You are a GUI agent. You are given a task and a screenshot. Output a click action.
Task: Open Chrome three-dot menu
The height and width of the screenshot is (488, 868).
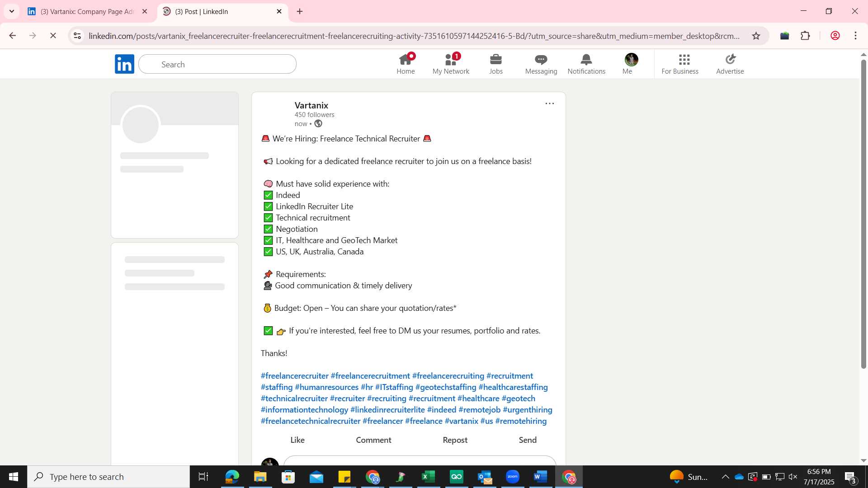[x=855, y=36]
